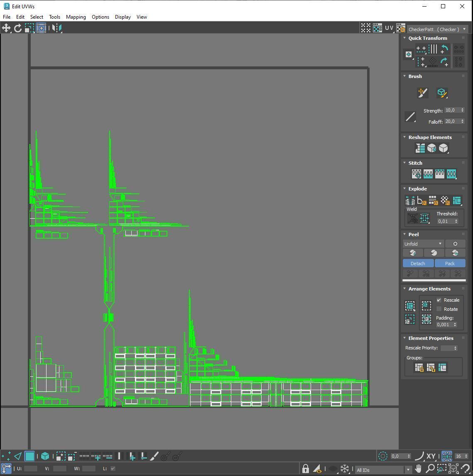The height and width of the screenshot is (476, 473).
Task: Open the CheckerPattern texture dropdown
Action: click(437, 29)
